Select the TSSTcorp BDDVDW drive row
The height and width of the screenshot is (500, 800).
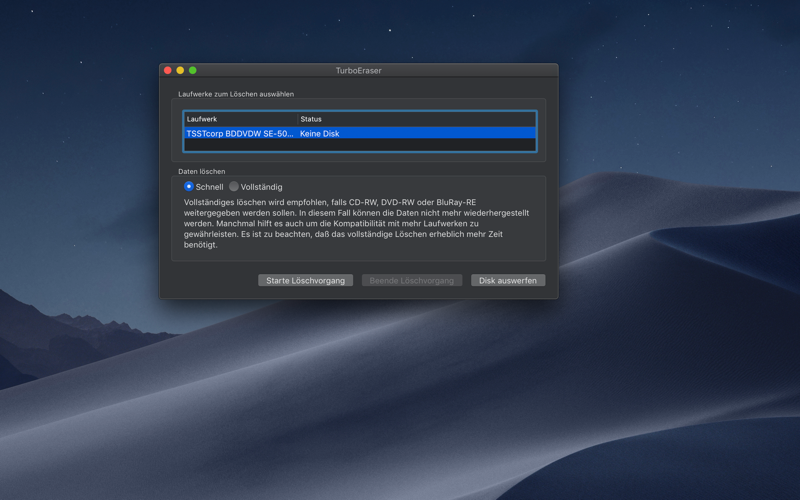tap(360, 133)
